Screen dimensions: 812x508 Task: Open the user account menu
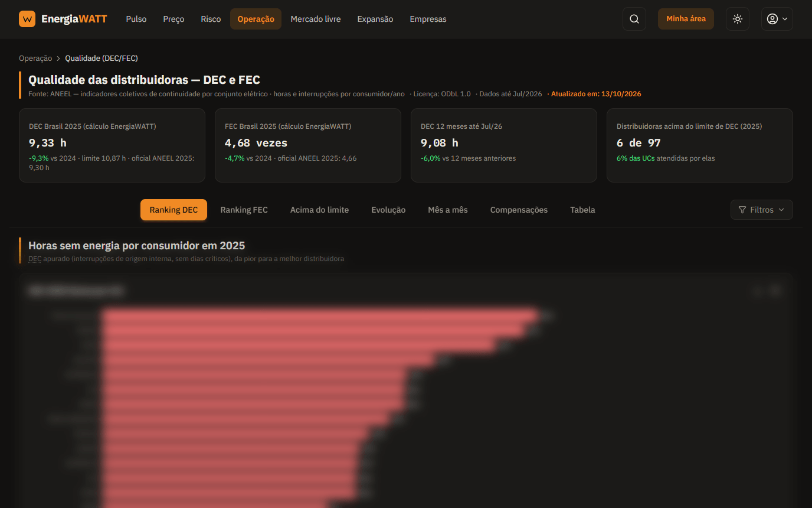pos(777,19)
